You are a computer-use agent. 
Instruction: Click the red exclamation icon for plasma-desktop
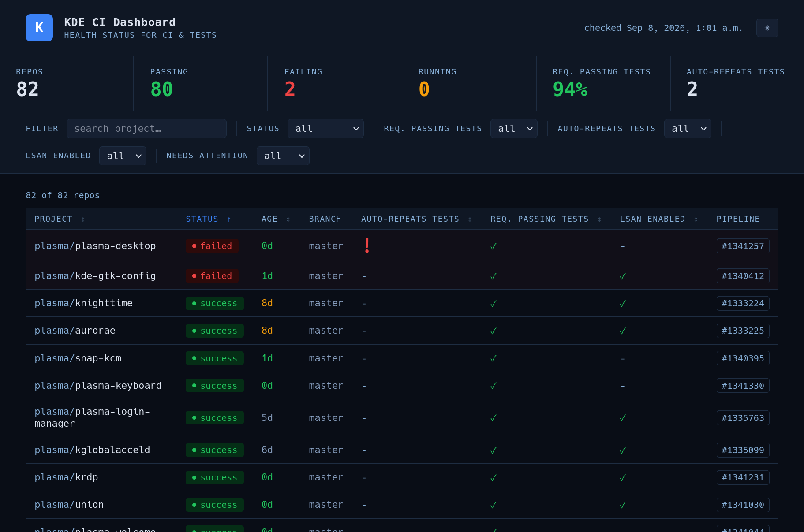(x=367, y=246)
